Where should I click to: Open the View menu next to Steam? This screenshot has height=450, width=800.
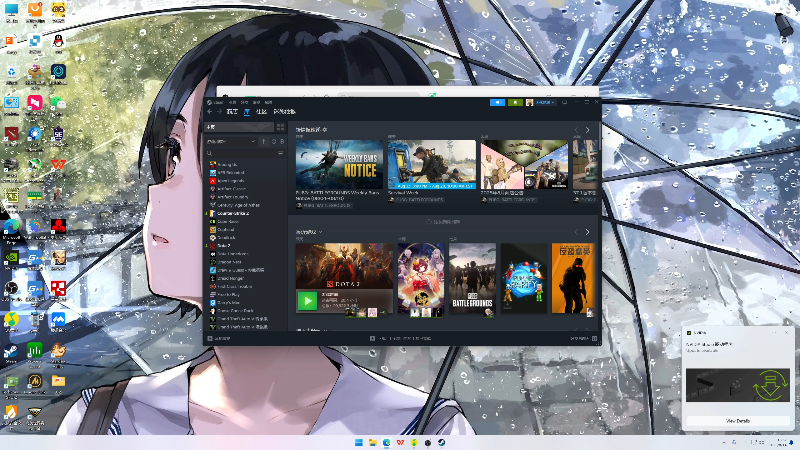[233, 102]
